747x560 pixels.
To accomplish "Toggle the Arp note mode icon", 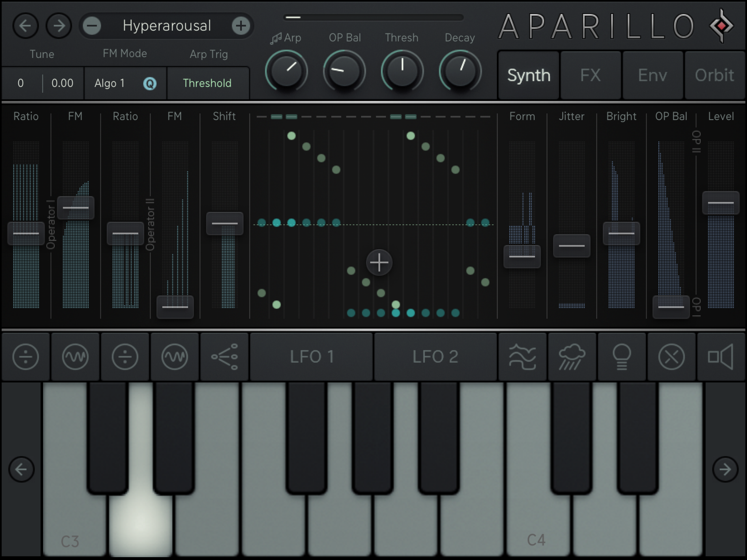I will click(276, 38).
